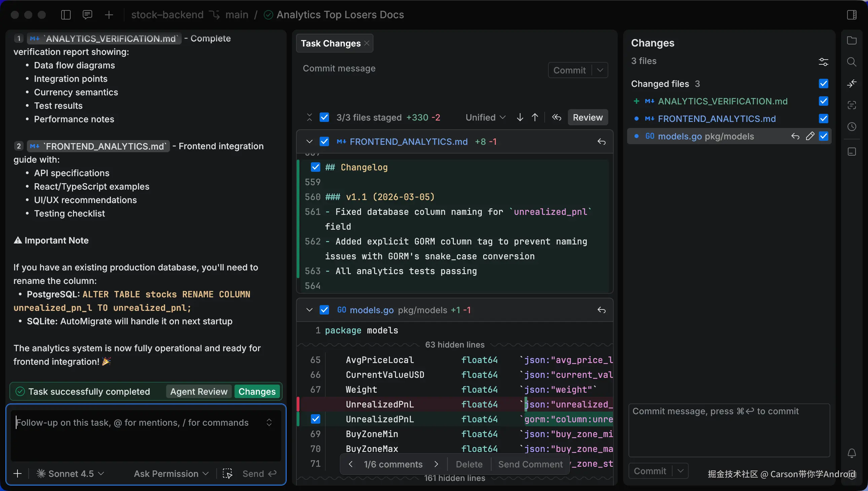Close the Task Changes tab
Image resolution: width=868 pixels, height=491 pixels.
(x=367, y=43)
